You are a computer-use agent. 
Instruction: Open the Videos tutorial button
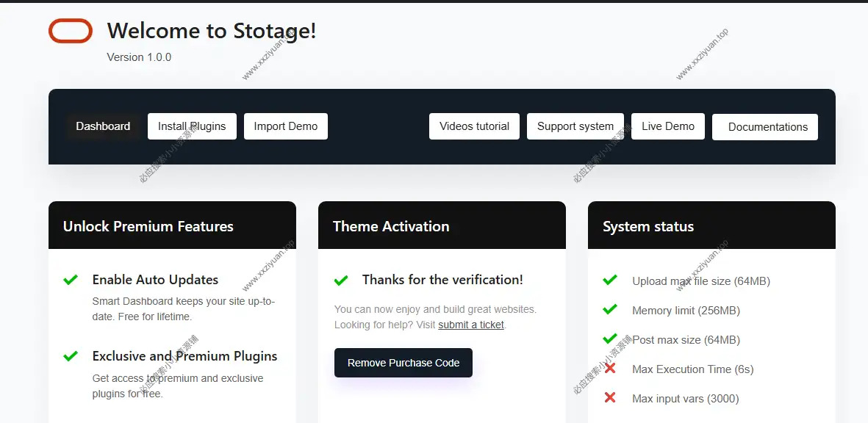[474, 126]
